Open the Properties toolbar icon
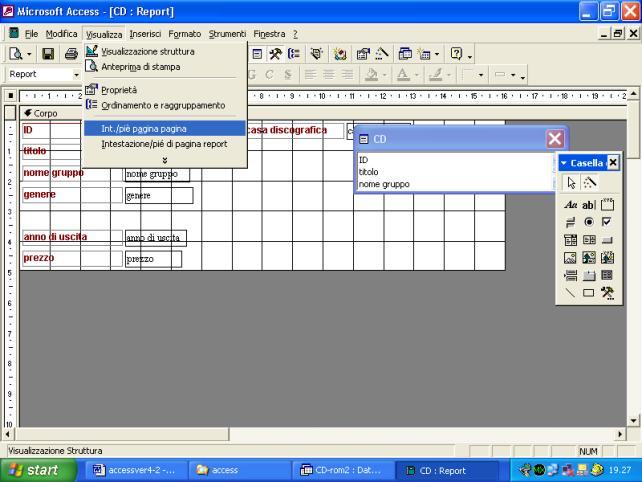The image size is (642, 482). click(x=363, y=54)
